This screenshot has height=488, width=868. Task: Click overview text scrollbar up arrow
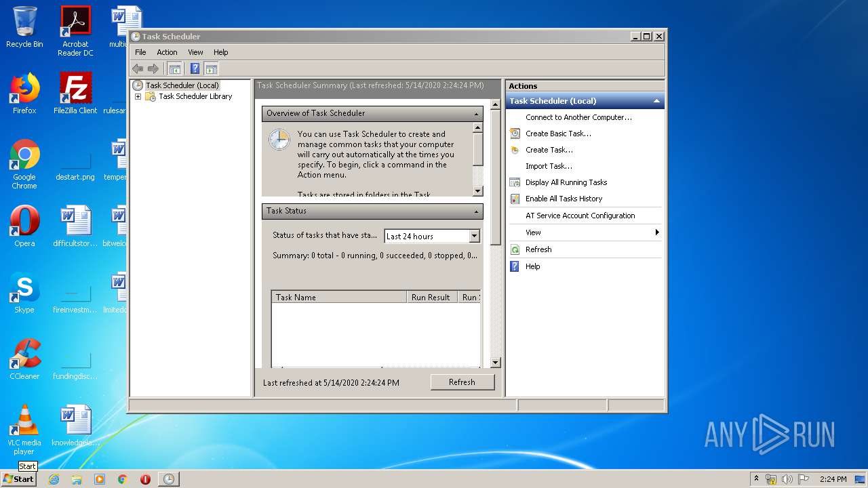(477, 127)
